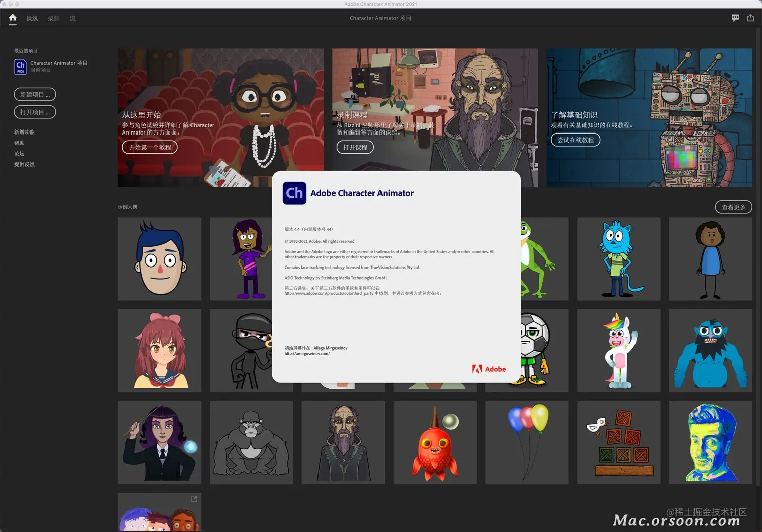Select the soccer ball character puppet
Image resolution: width=762 pixels, height=532 pixels.
(x=544, y=351)
